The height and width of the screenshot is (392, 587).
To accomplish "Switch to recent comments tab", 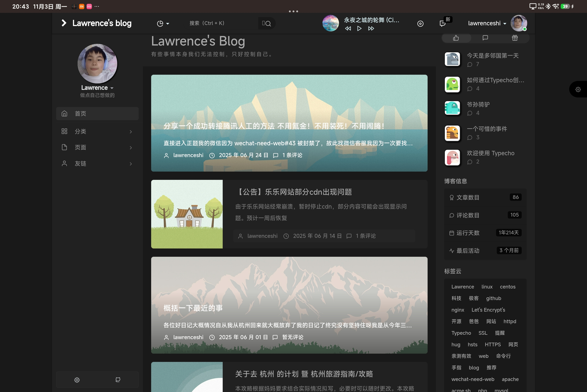I will 485,38.
